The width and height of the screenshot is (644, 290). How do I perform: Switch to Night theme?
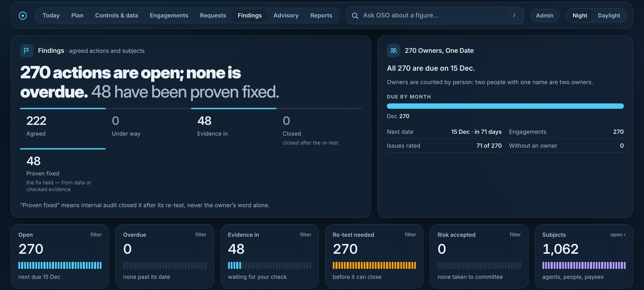click(x=580, y=15)
